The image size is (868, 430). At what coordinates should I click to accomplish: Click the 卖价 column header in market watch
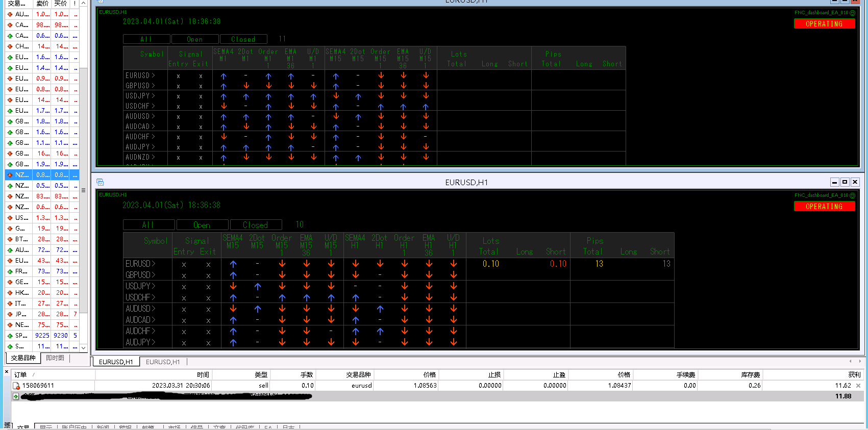click(42, 4)
